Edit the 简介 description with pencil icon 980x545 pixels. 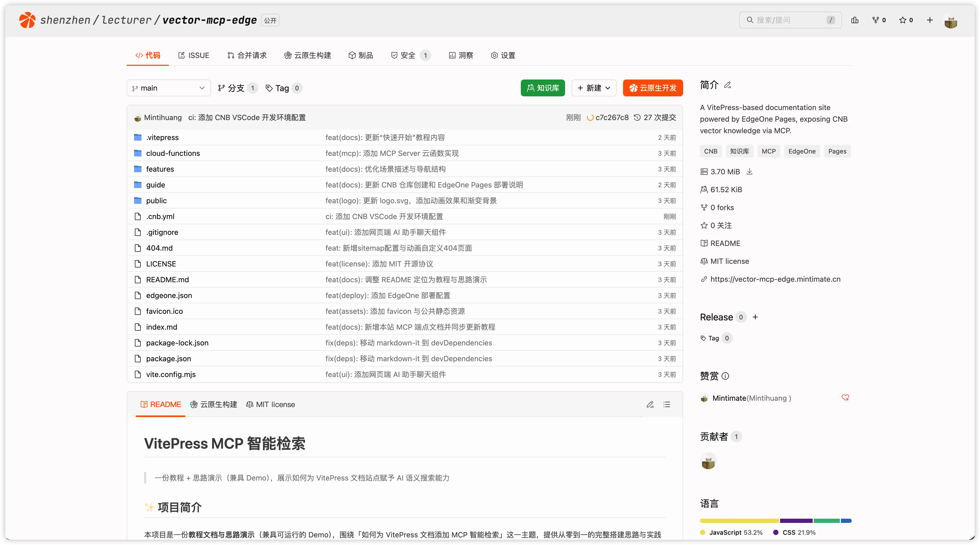coord(727,85)
